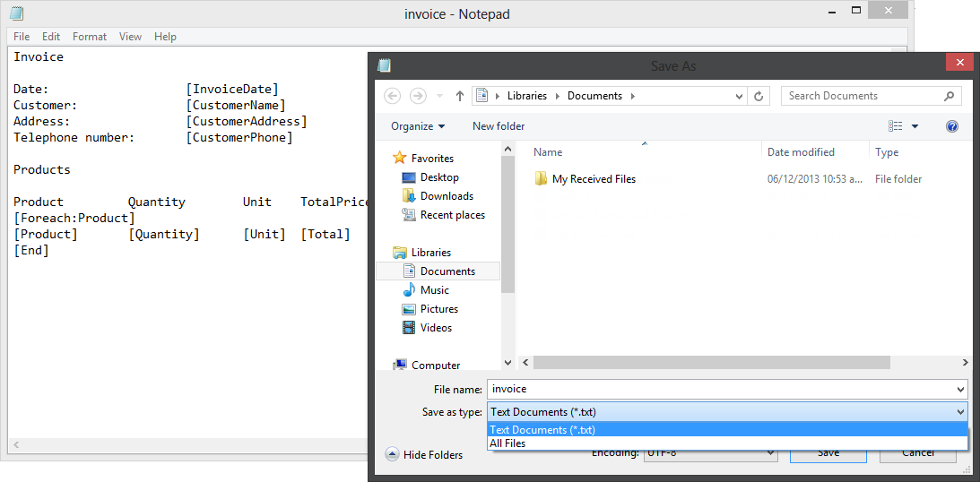
Task: Click Hide Folders button
Action: 424,454
